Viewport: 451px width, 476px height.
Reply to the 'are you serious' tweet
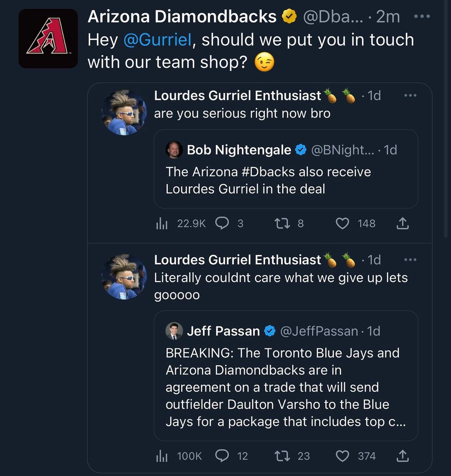(x=222, y=224)
